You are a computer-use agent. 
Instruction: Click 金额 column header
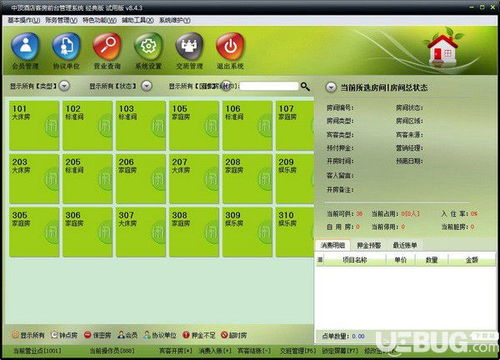pos(472,260)
